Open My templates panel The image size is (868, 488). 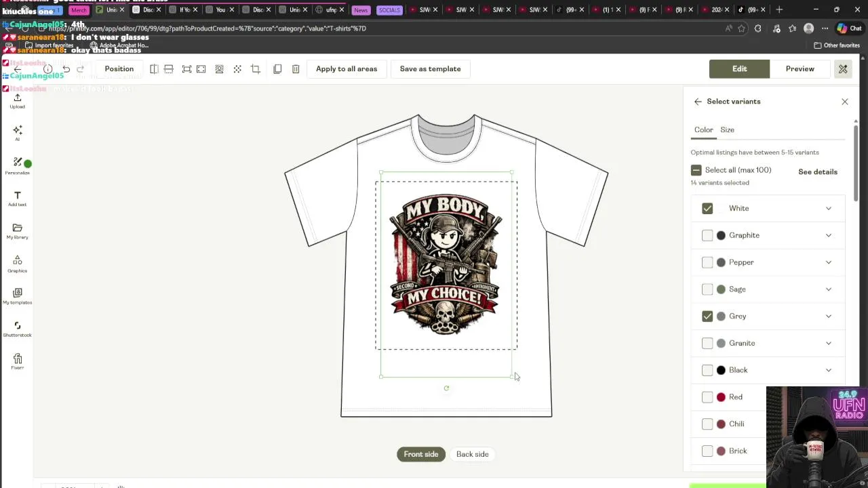[x=17, y=297]
